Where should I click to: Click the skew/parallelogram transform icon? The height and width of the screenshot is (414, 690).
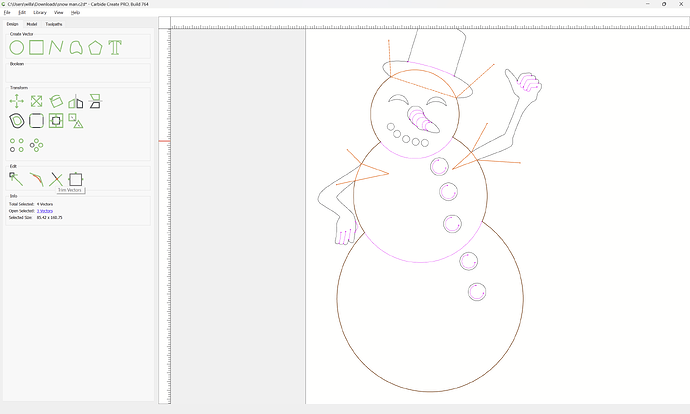pyautogui.click(x=95, y=101)
